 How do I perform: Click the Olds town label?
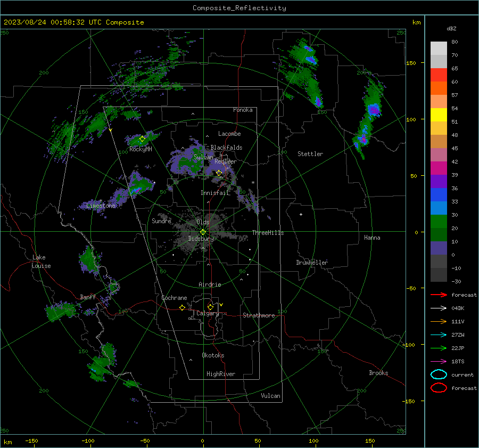point(203,222)
